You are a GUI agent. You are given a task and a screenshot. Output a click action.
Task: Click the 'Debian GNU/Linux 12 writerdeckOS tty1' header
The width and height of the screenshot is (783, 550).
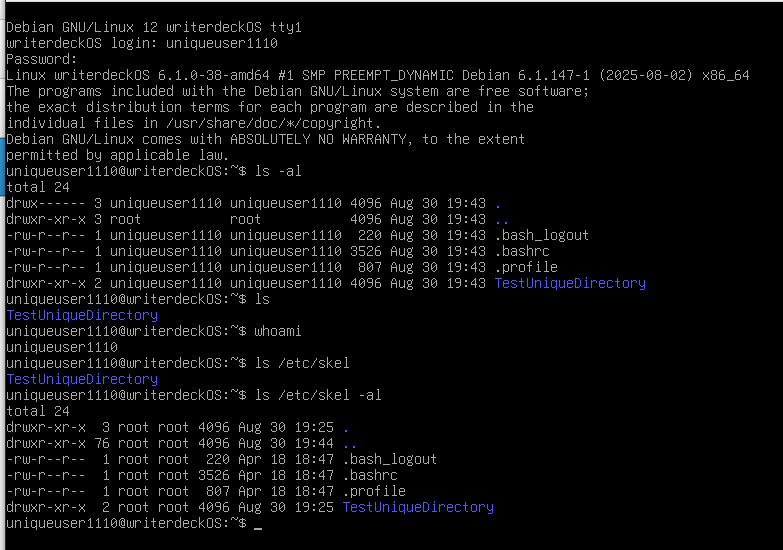coord(153,27)
